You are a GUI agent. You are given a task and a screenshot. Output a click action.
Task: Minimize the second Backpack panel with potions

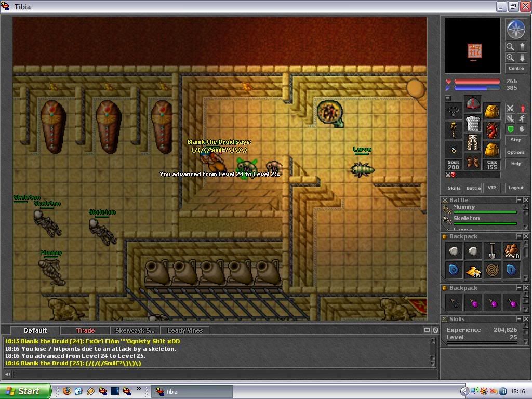(x=519, y=288)
